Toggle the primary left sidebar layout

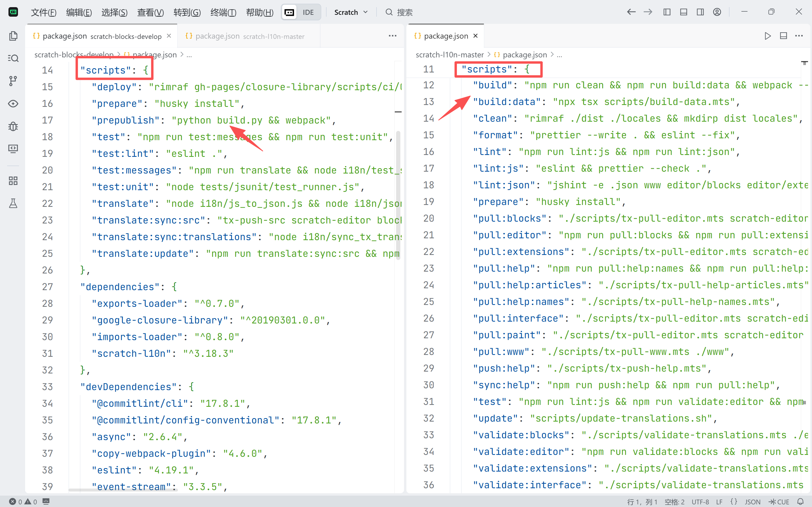(x=667, y=12)
